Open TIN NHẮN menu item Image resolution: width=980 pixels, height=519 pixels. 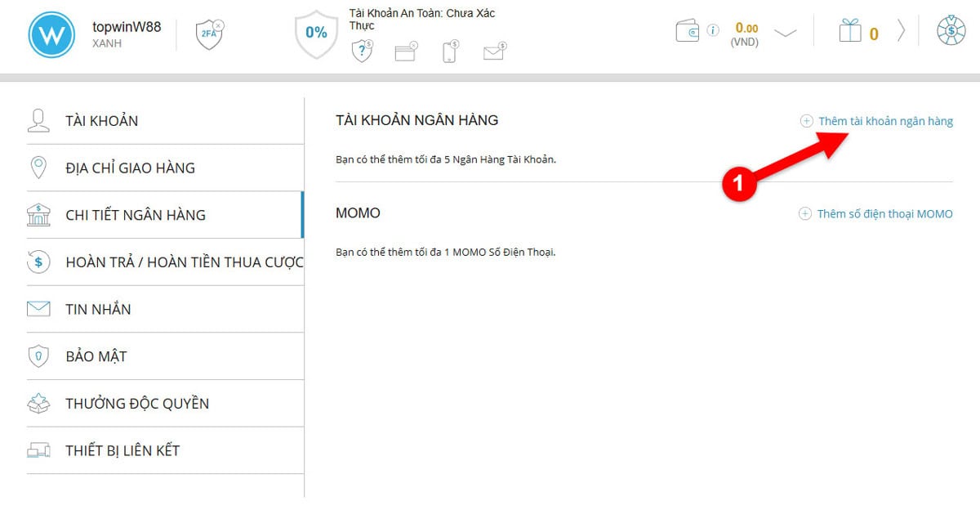(x=165, y=309)
